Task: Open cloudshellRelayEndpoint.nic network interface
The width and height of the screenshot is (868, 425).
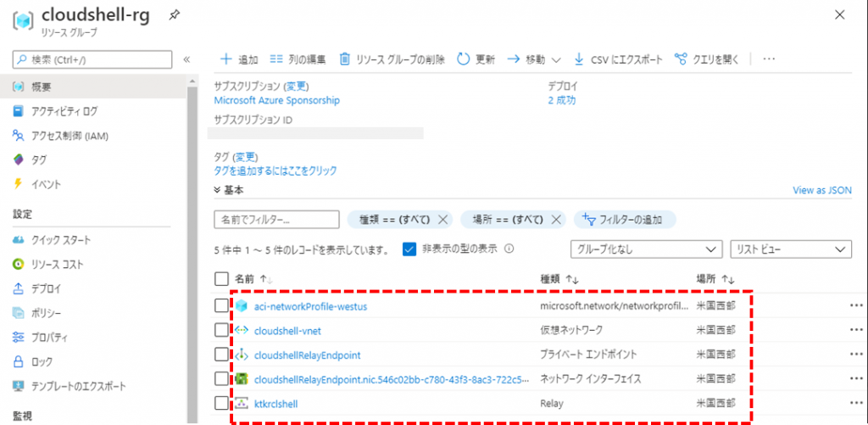Action: coord(392,379)
